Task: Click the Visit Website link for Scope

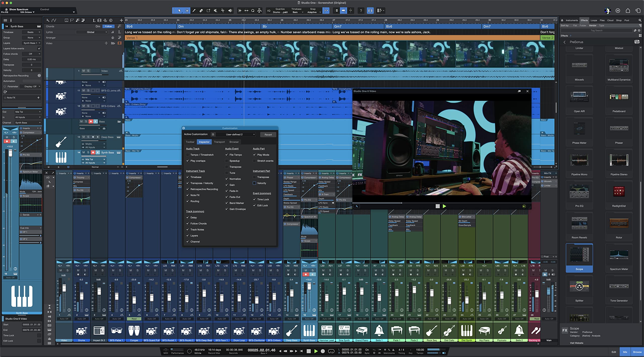Action: (576, 343)
